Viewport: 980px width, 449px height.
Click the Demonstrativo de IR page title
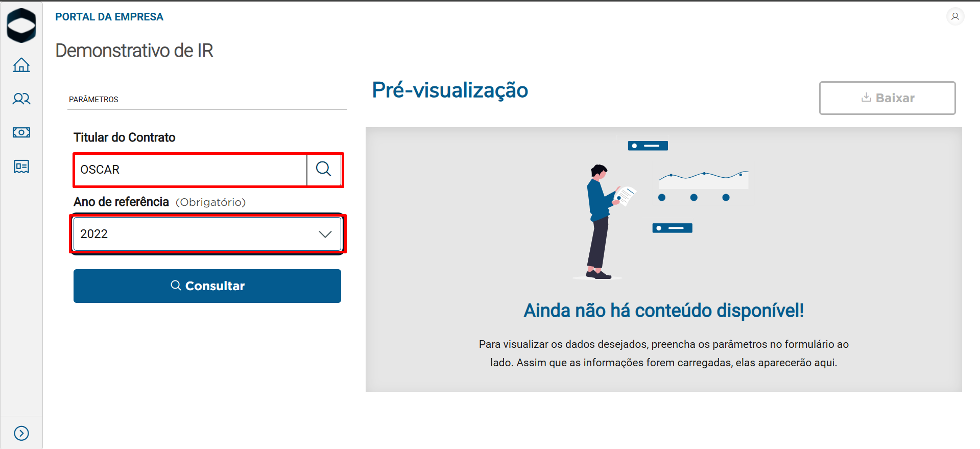point(134,51)
